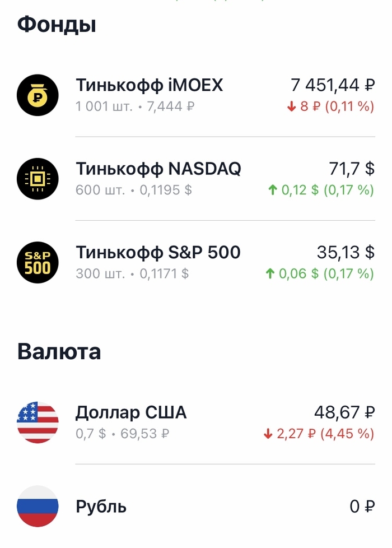Open the Тинькофф iMOEX fund name

(x=149, y=85)
